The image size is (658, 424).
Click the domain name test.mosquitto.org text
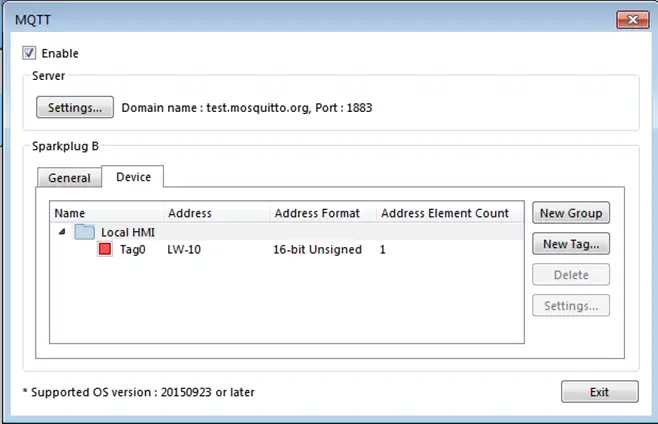click(x=257, y=108)
